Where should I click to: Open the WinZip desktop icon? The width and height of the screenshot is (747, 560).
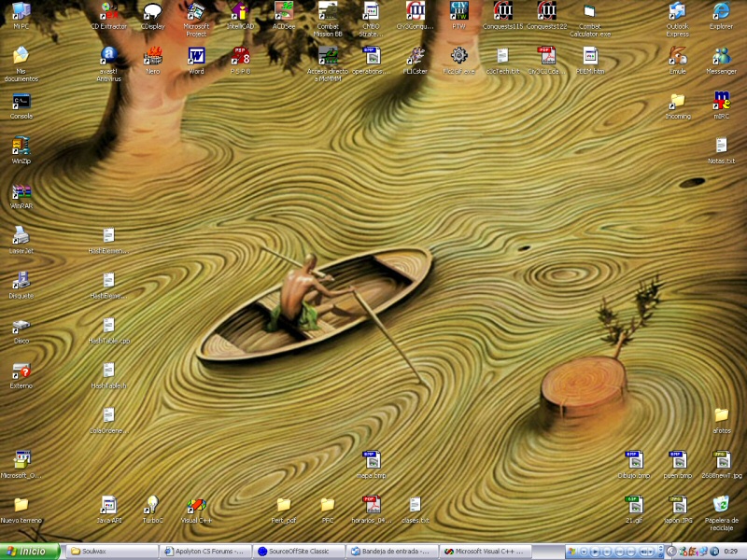(21, 147)
